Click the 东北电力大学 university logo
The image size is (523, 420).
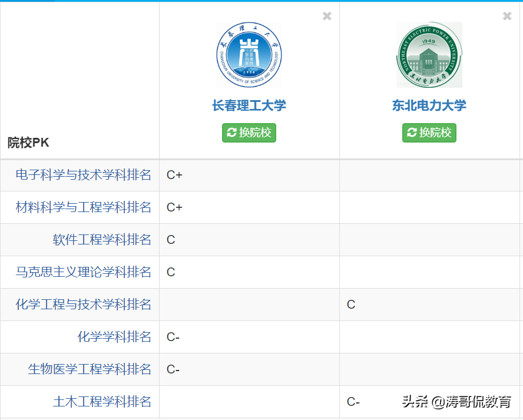click(429, 55)
